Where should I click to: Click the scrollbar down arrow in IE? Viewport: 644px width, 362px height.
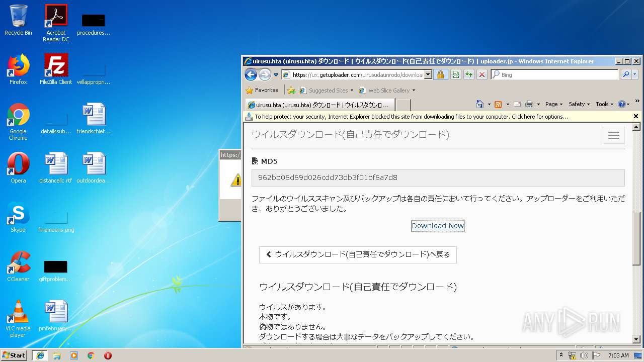(x=636, y=340)
